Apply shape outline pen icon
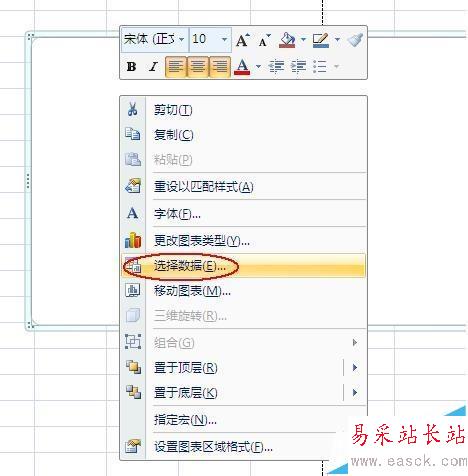The height and width of the screenshot is (476, 468). (321, 40)
